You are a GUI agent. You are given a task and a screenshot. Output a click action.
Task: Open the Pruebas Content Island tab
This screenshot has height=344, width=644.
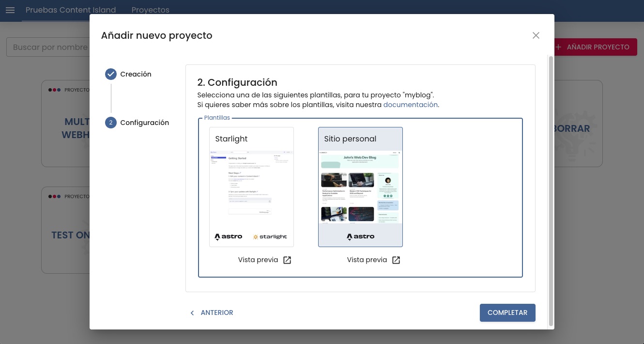71,10
